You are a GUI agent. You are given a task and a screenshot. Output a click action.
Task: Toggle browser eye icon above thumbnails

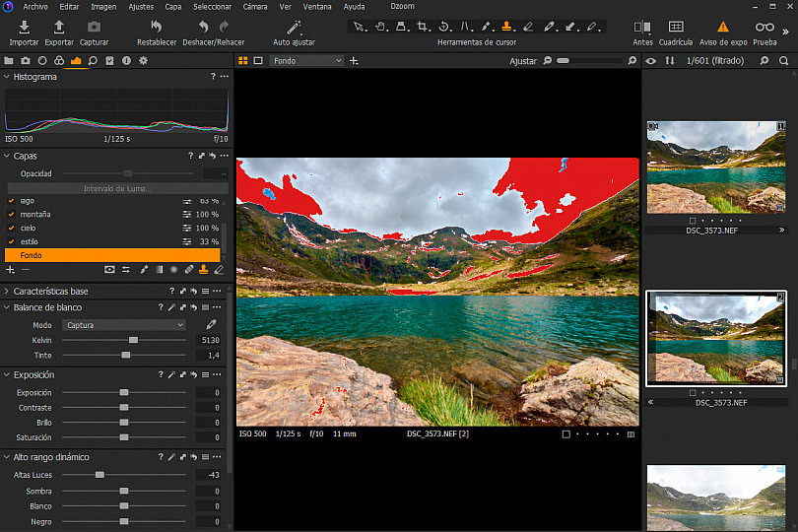tap(651, 60)
